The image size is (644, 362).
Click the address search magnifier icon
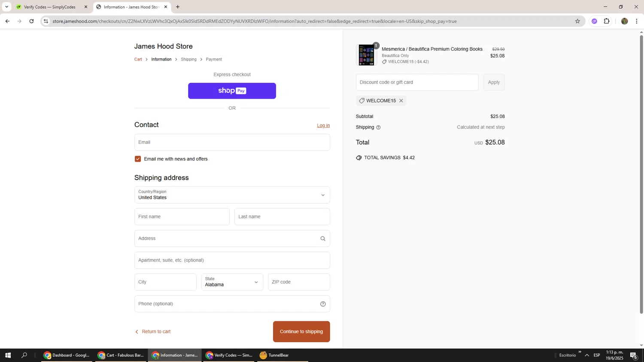click(x=323, y=239)
